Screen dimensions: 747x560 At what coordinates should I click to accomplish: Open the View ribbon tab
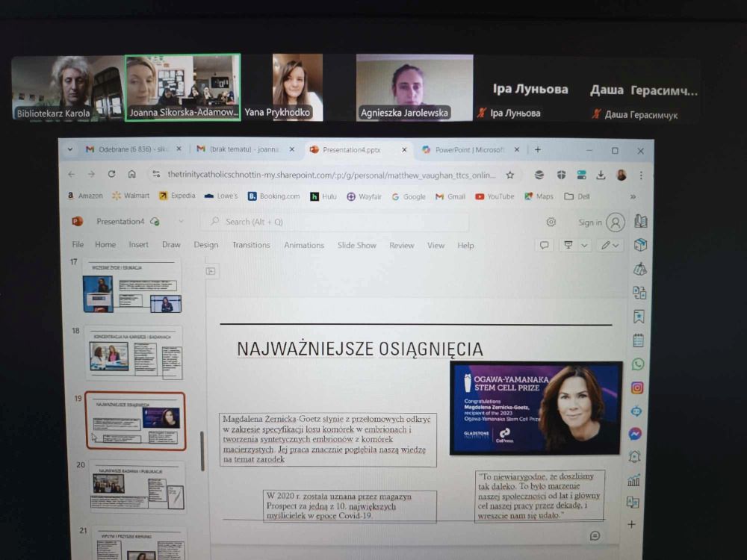436,245
